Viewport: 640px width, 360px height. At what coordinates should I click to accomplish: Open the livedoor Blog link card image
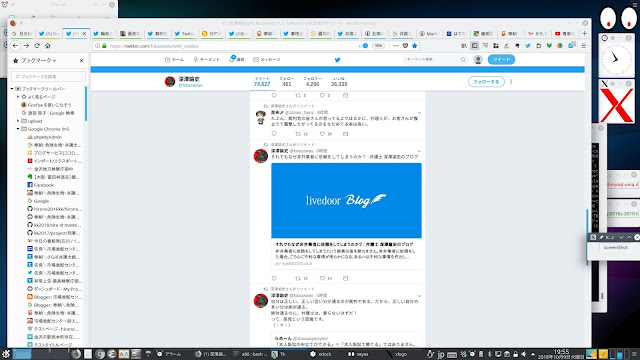[346, 200]
